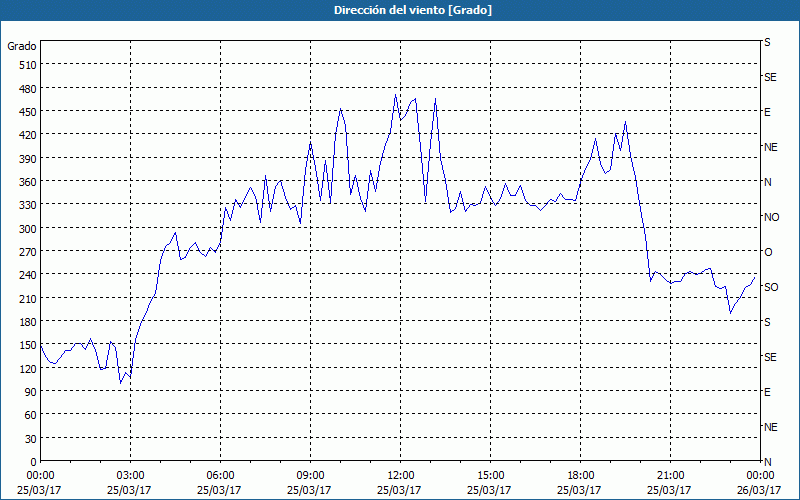Click the 90 y-axis tick label
Viewport: 800px width, 500px height.
31,392
